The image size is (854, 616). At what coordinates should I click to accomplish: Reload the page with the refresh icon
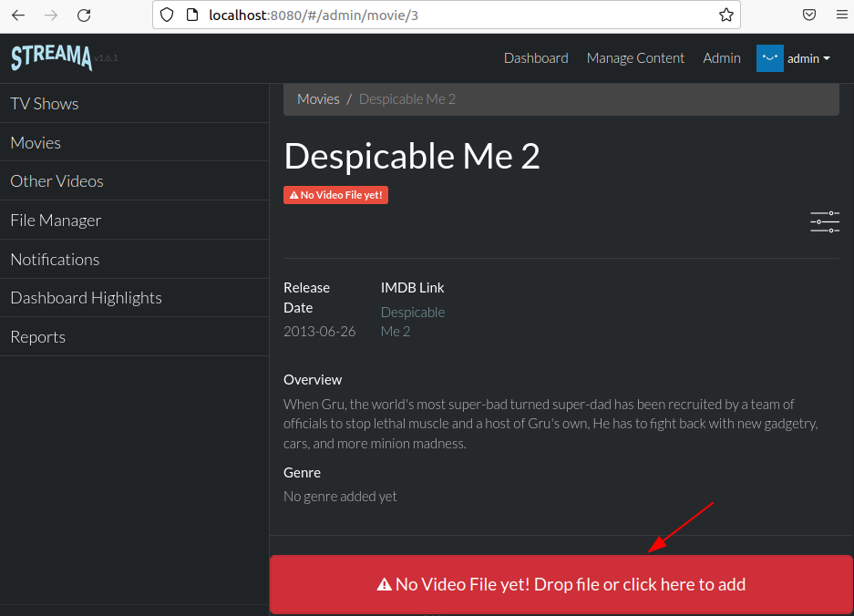coord(84,15)
